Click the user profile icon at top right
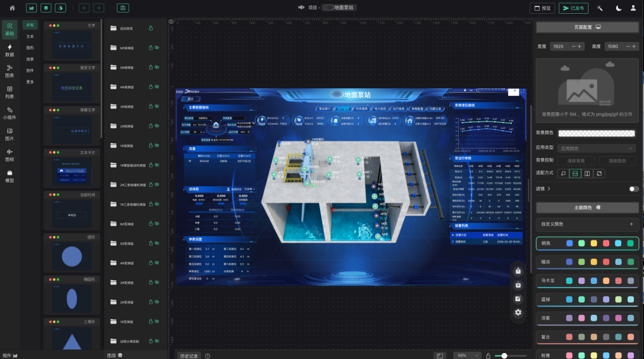Screen dimensions: 644x359 634,8
